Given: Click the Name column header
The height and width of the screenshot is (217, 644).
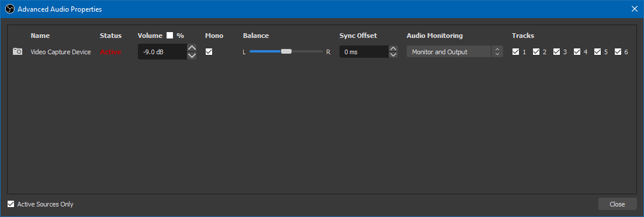Looking at the screenshot, I should click(x=40, y=36).
